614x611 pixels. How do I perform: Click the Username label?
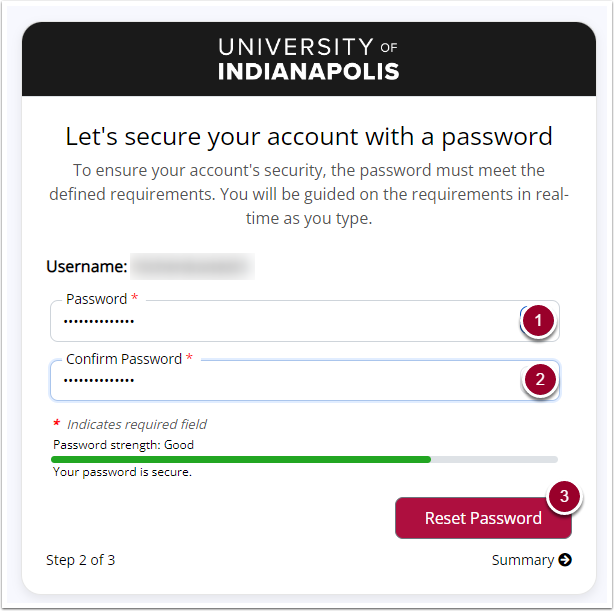point(87,266)
